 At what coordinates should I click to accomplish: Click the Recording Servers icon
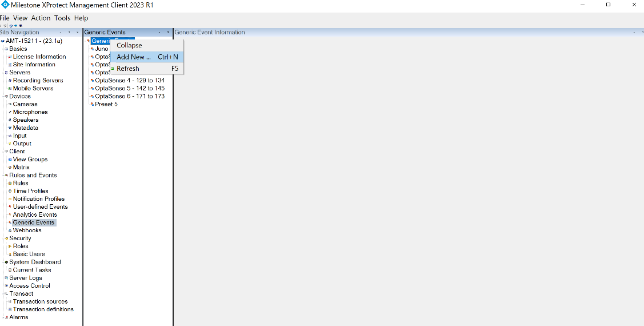pos(10,81)
